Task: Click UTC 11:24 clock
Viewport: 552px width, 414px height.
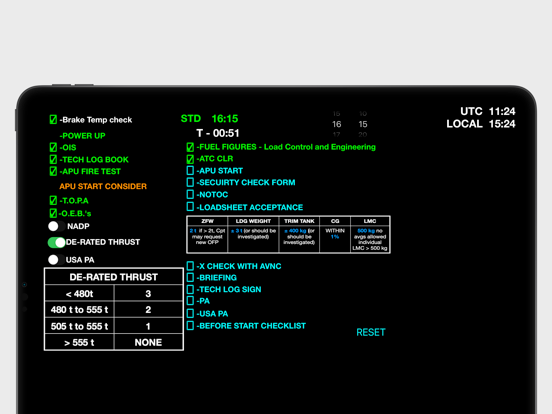Action: 488,111
